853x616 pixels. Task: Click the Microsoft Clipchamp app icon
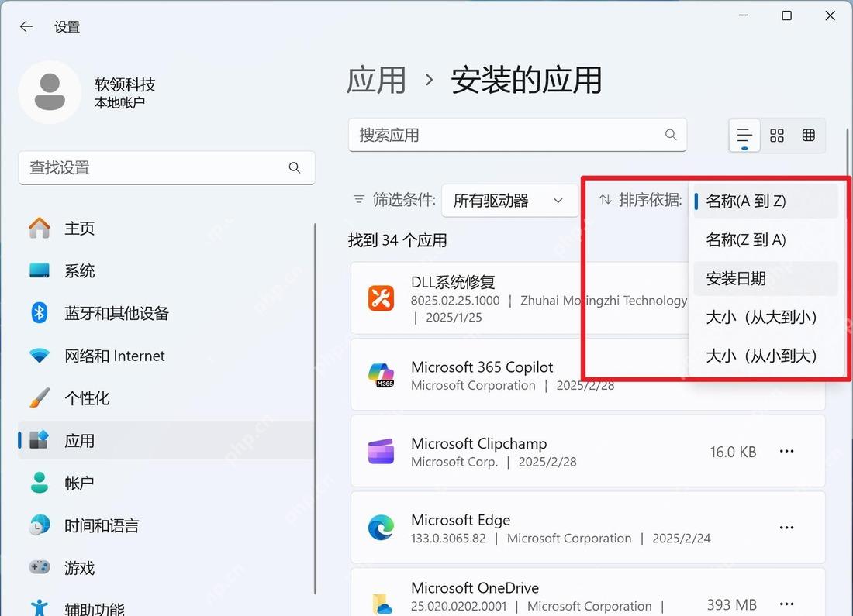(x=381, y=452)
